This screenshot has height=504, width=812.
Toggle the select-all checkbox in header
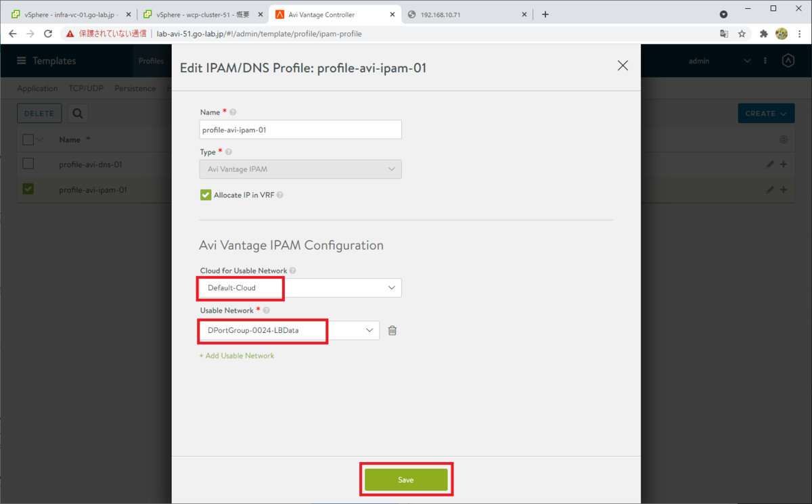point(28,139)
